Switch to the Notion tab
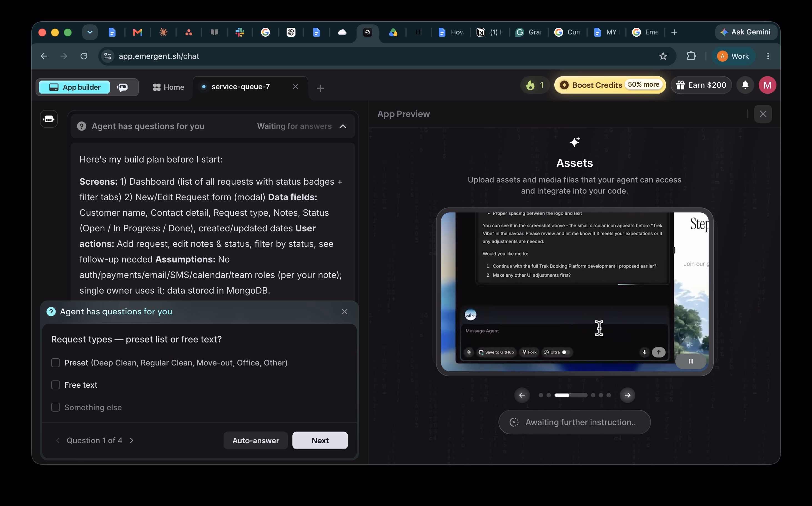812x506 pixels. [x=490, y=32]
